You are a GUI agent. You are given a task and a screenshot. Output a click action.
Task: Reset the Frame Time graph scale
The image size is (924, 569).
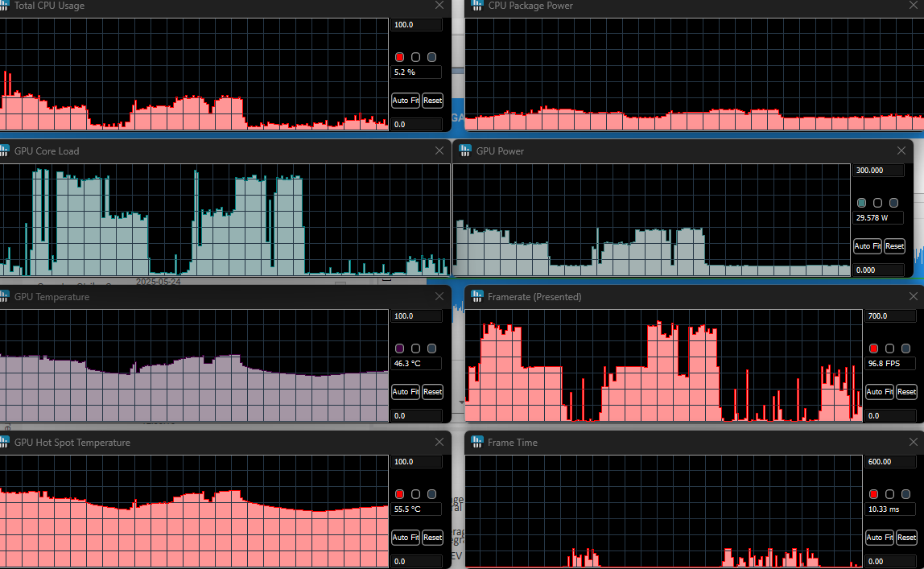[907, 537]
